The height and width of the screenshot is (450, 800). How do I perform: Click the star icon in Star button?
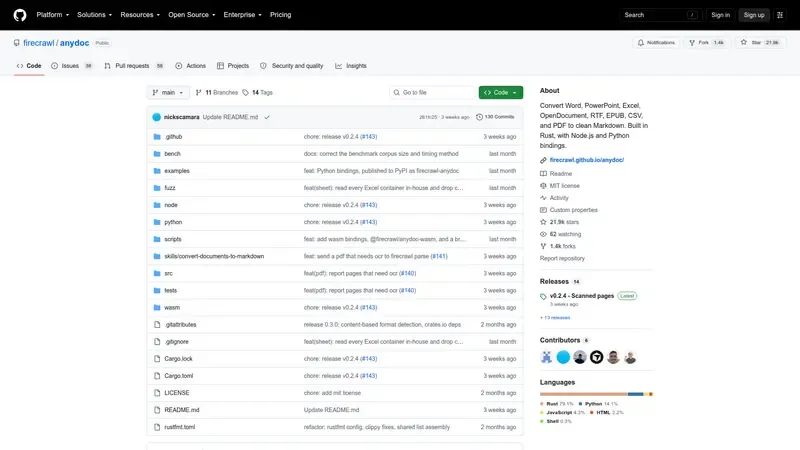point(744,42)
